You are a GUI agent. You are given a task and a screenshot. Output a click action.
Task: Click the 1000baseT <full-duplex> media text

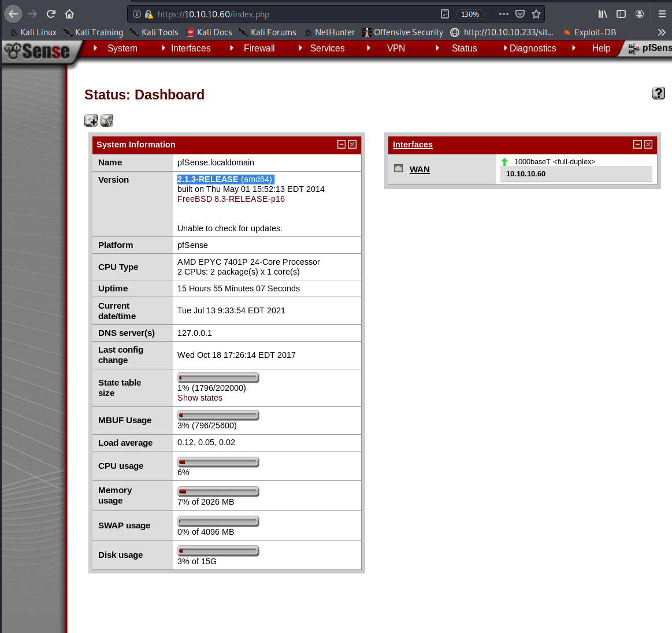pos(555,162)
